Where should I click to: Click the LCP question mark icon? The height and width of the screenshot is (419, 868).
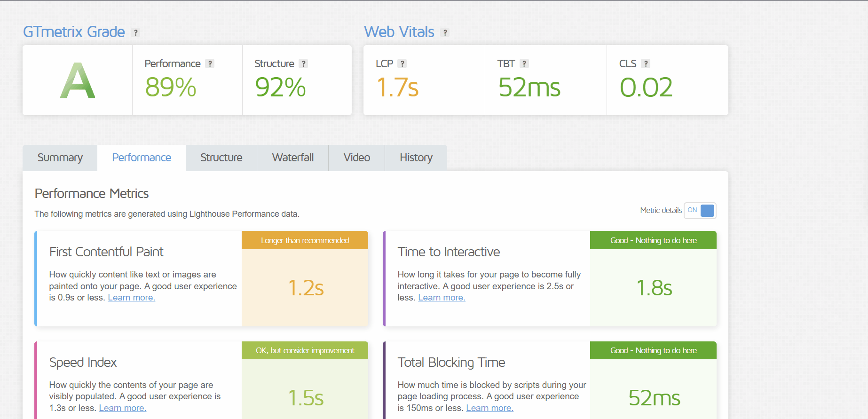402,64
